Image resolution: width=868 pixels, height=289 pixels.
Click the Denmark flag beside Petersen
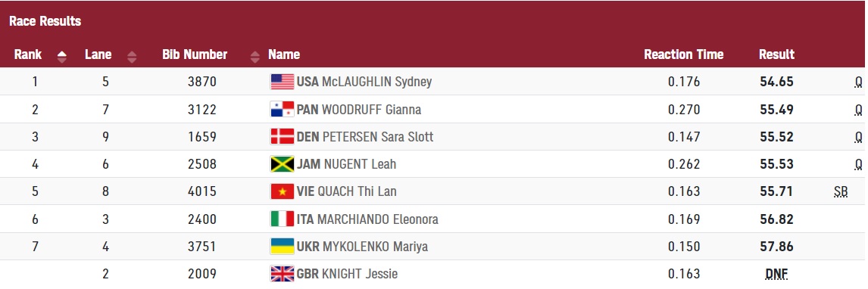tap(282, 136)
